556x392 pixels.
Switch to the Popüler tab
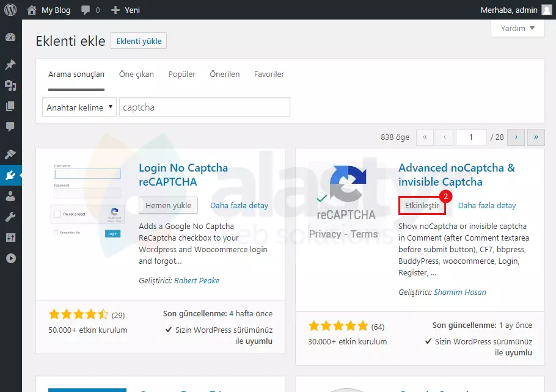click(181, 74)
